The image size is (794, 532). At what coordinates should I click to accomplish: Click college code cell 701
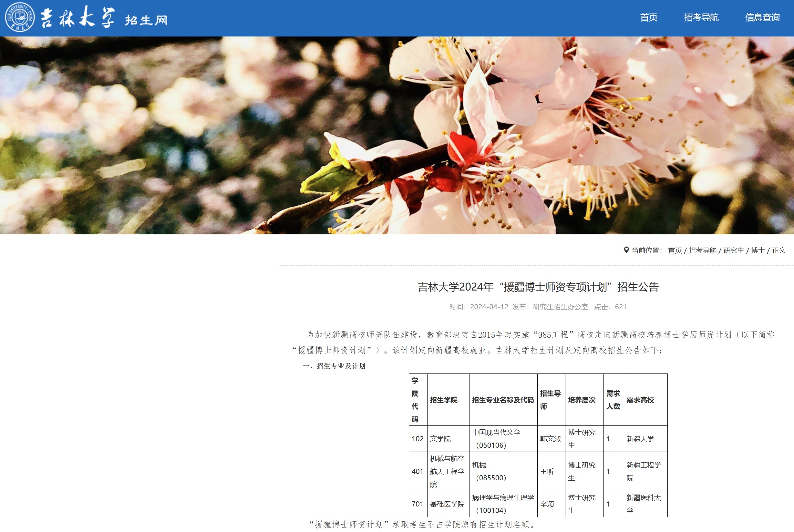418,504
